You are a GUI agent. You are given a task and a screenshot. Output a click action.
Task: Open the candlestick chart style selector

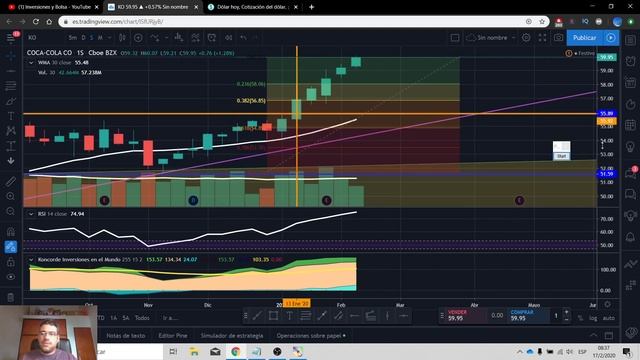[122, 38]
